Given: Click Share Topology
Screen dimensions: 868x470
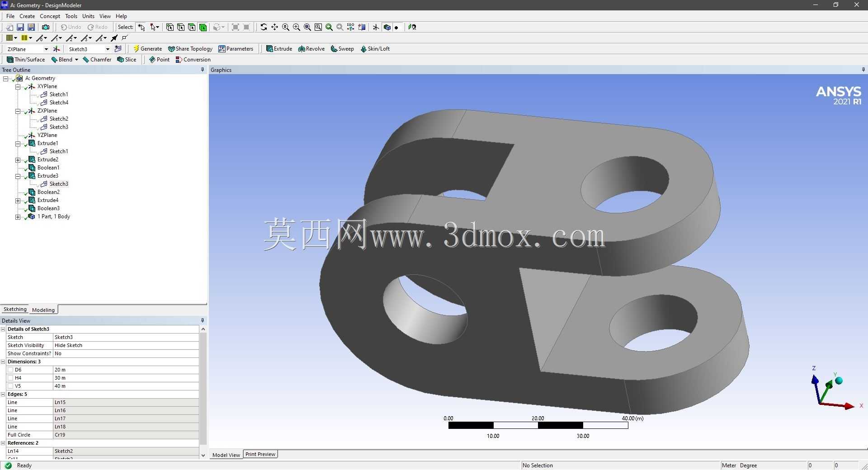Looking at the screenshot, I should pos(190,49).
